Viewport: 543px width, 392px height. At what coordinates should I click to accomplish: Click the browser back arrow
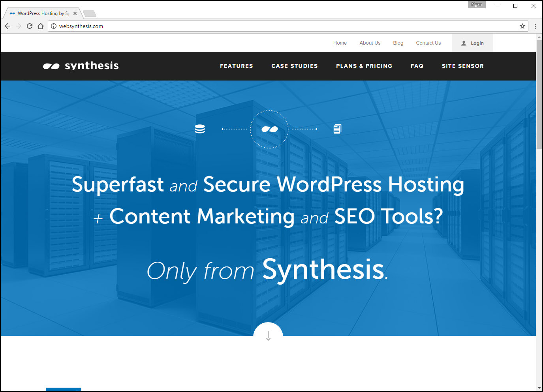(8, 26)
